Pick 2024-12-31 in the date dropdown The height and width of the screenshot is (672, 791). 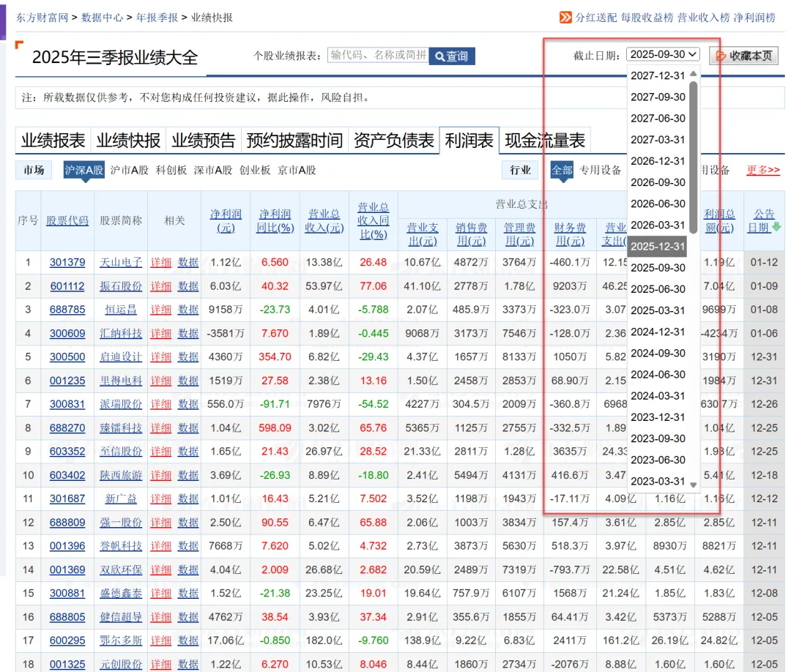658,332
